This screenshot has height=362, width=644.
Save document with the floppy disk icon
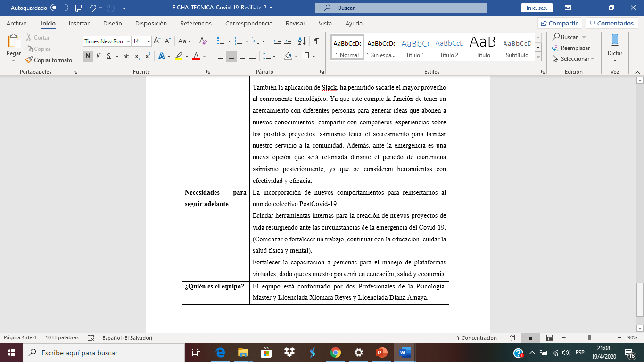click(x=79, y=8)
